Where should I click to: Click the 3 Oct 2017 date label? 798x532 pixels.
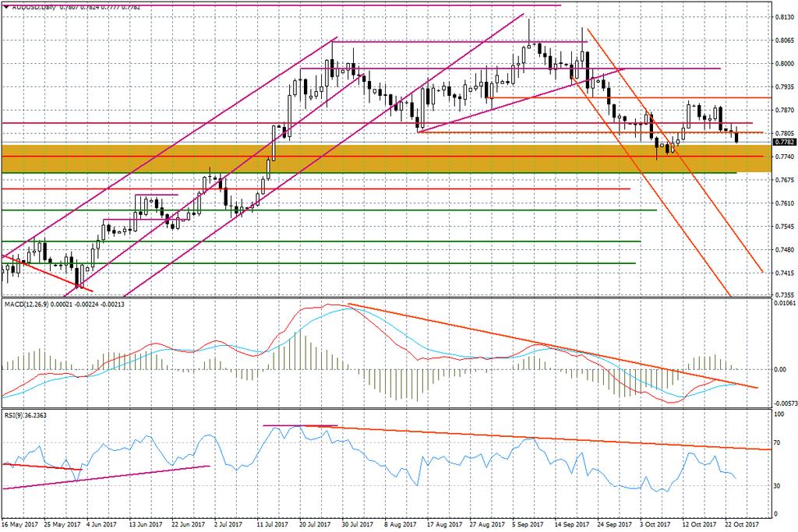pyautogui.click(x=655, y=524)
